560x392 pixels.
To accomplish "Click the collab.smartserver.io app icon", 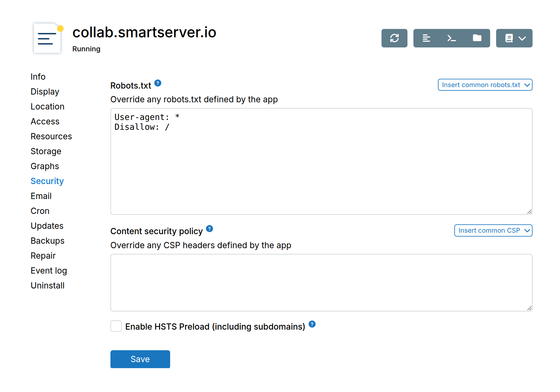I will [48, 38].
